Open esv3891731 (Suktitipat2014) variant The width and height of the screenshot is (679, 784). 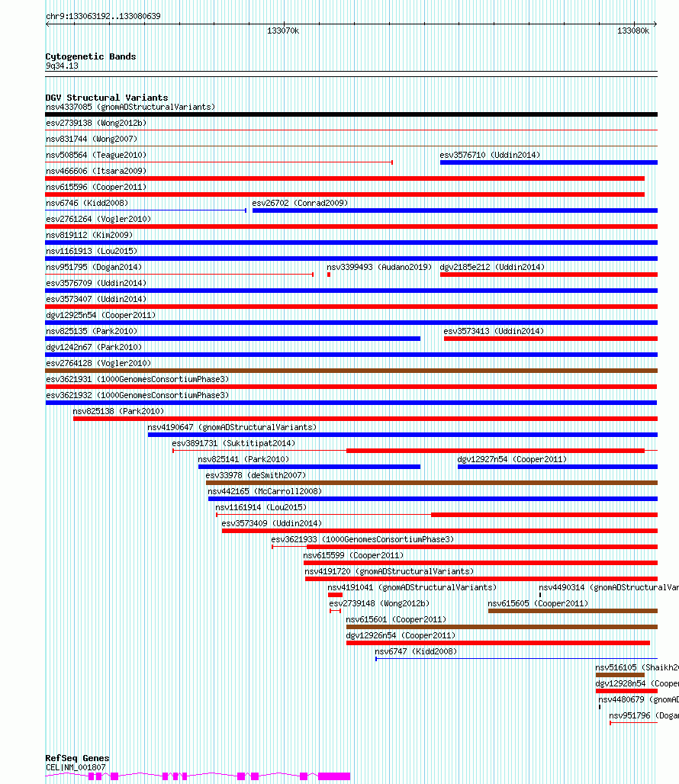(234, 443)
